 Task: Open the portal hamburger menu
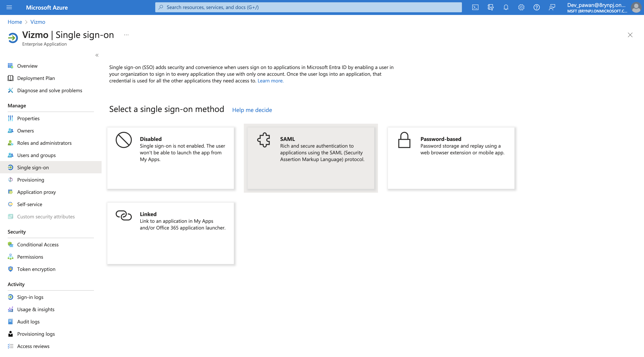9,7
